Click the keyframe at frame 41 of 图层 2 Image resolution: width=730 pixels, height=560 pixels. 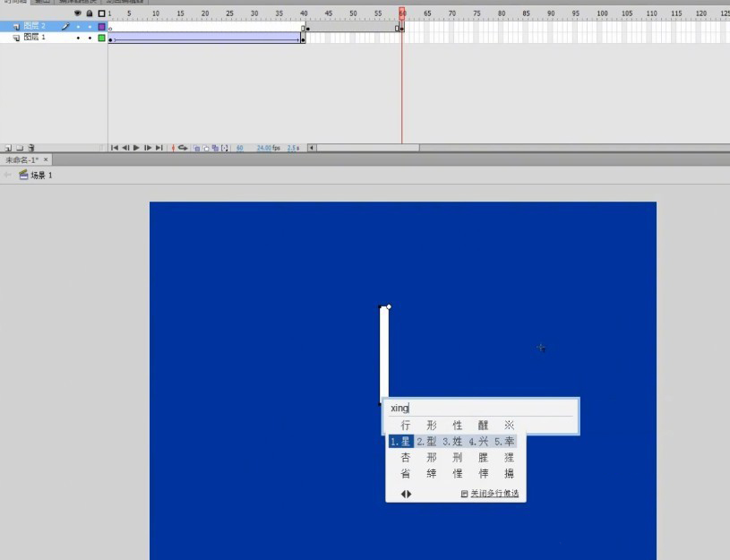308,29
